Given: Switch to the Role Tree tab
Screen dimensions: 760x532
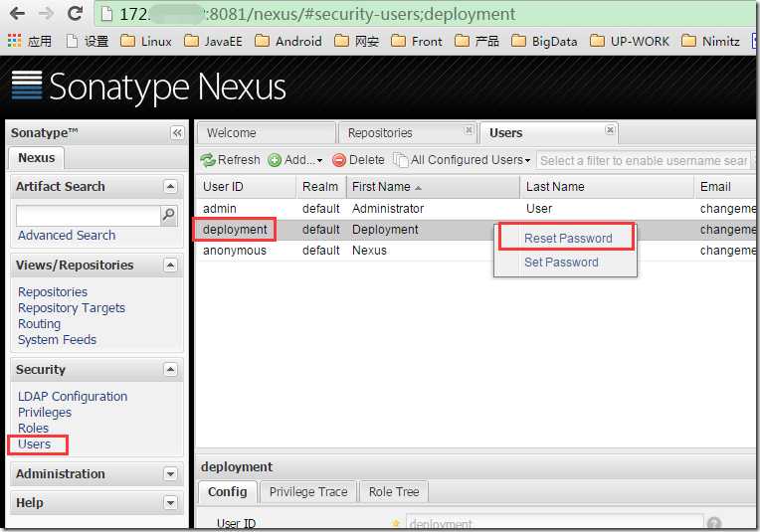Looking at the screenshot, I should (394, 492).
